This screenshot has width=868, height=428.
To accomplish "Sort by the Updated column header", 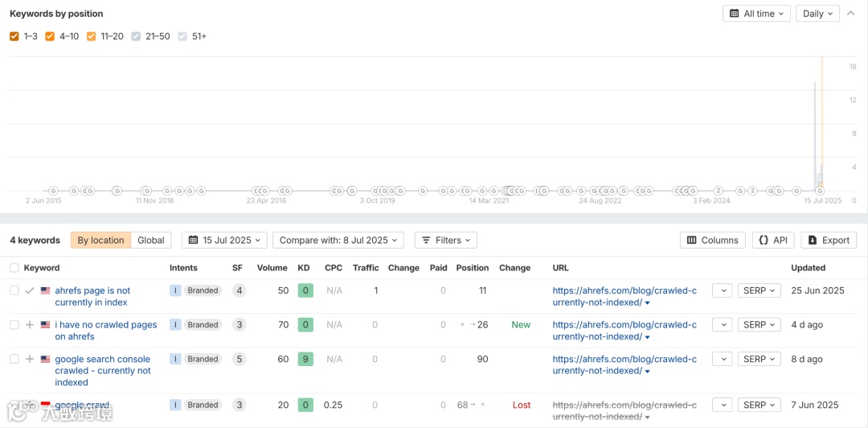I will [x=808, y=268].
